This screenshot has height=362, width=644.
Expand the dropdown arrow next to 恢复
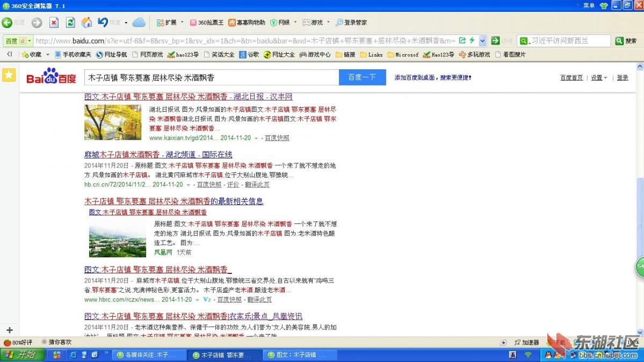[x=126, y=23]
